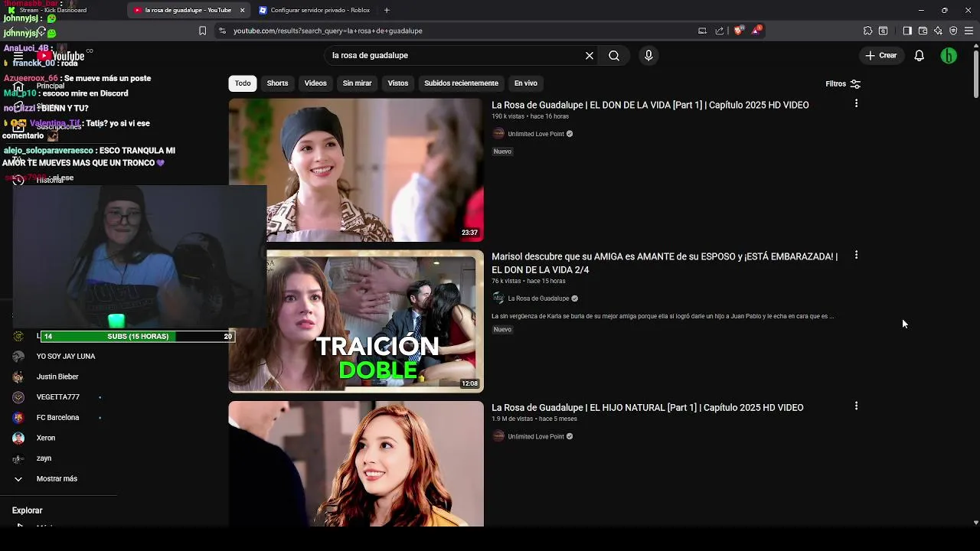Screen dimensions: 980x551
Task: Open the Brave Wallet icon
Action: 923,31
